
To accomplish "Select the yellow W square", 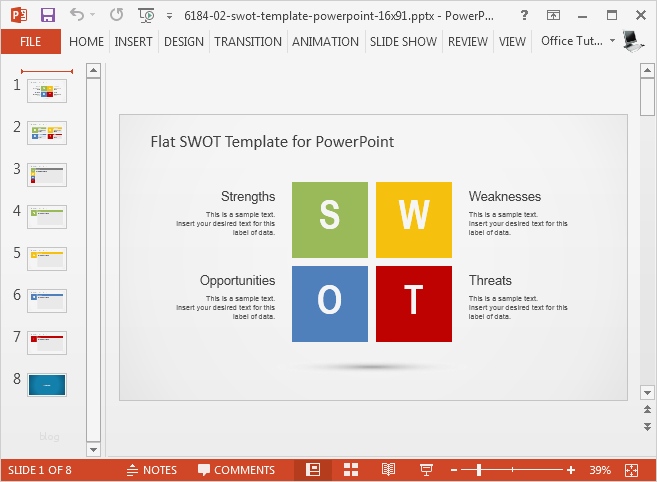I will 414,220.
